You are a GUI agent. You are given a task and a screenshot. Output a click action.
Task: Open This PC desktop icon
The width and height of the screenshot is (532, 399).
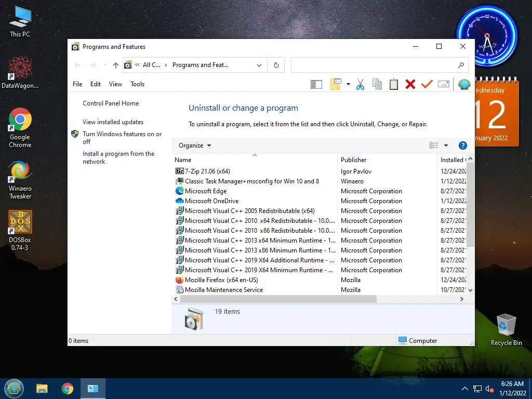(20, 21)
